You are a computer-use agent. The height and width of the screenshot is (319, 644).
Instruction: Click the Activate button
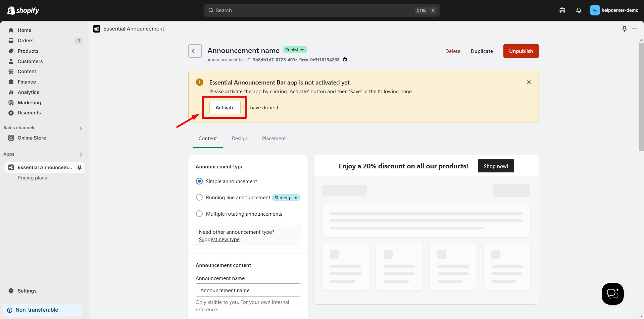click(x=225, y=108)
